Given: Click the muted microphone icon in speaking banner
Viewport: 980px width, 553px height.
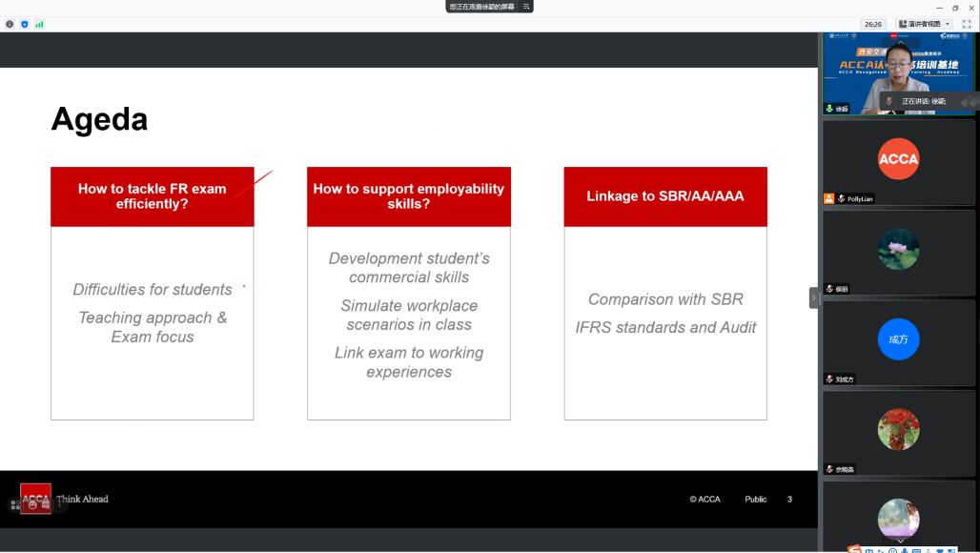Looking at the screenshot, I should 889,101.
